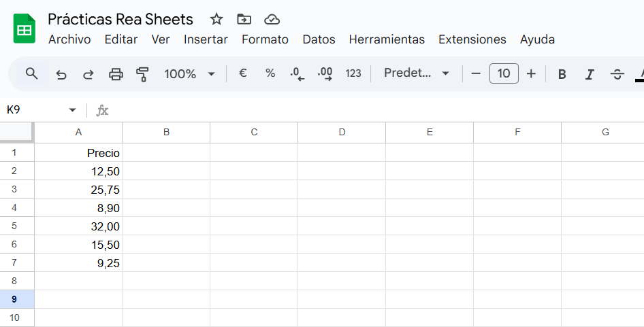Click the search menus magnifier icon
Viewport: 644px width, 327px height.
[31, 73]
